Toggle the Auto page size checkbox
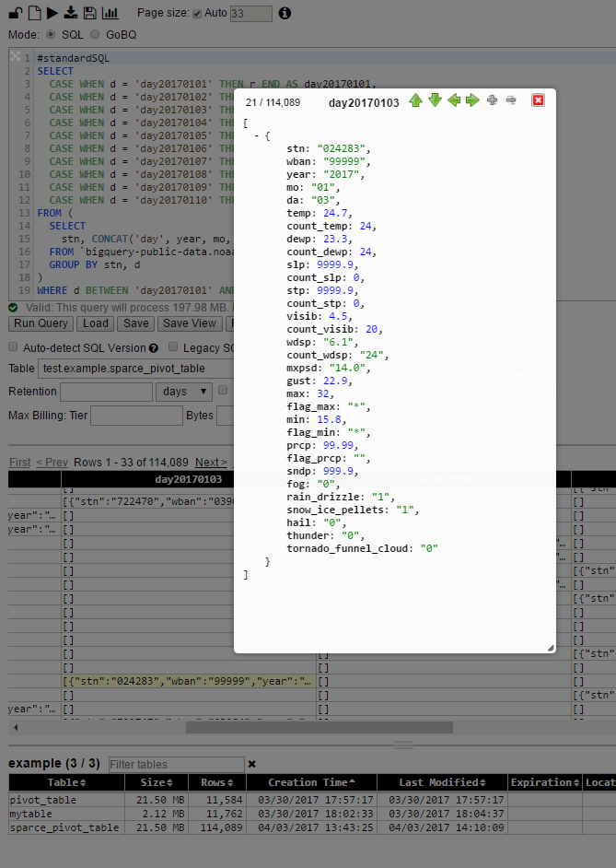Screen dimensions: 616x868 click(x=197, y=14)
